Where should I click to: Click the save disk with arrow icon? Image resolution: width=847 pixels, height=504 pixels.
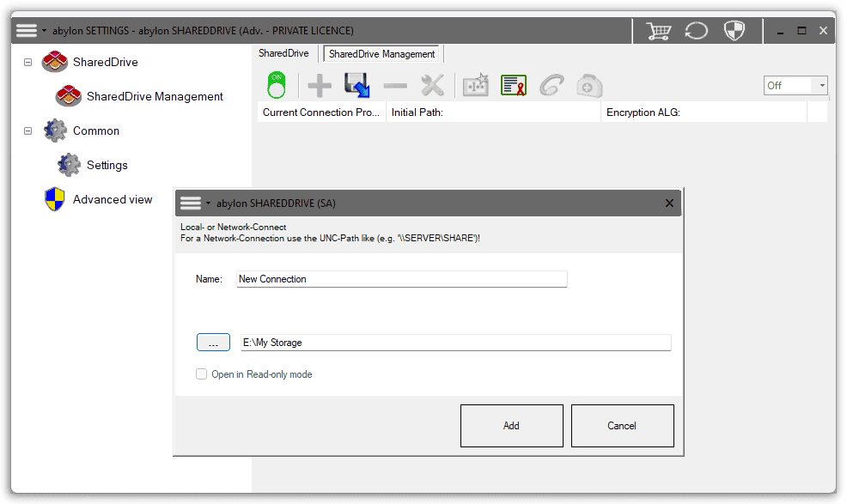pos(357,85)
